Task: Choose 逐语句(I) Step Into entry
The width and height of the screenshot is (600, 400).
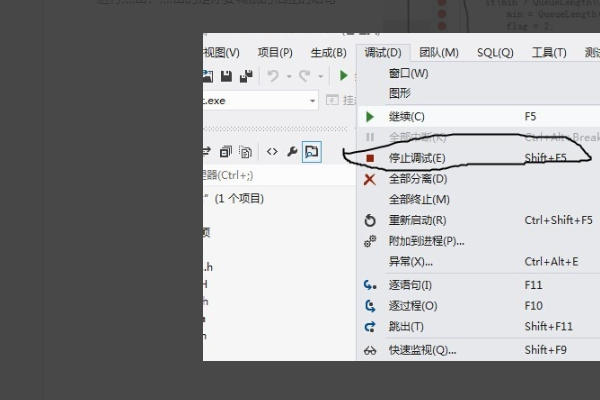Action: (x=410, y=285)
